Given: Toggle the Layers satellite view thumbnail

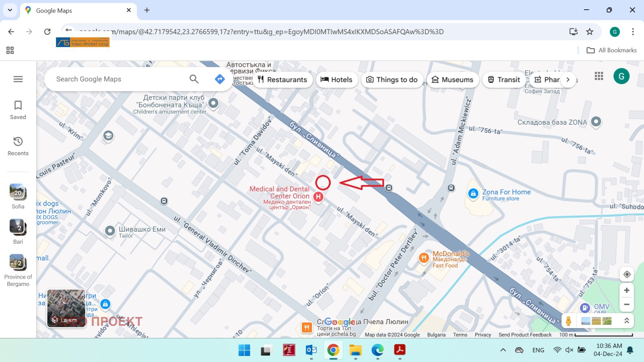Looking at the screenshot, I should [x=66, y=309].
